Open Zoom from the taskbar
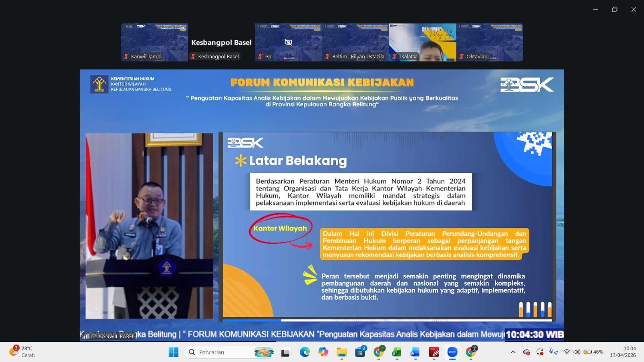The height and width of the screenshot is (362, 644). pyautogui.click(x=452, y=352)
